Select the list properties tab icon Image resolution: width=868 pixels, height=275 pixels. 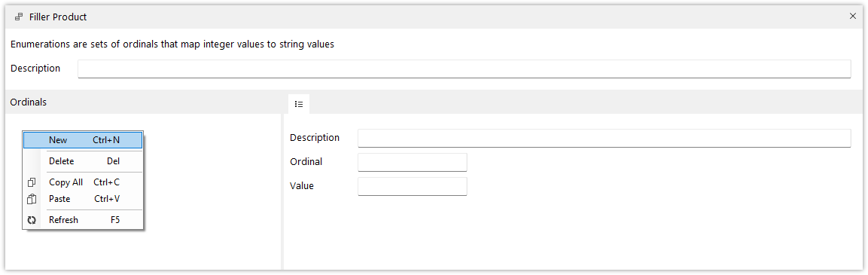click(298, 104)
